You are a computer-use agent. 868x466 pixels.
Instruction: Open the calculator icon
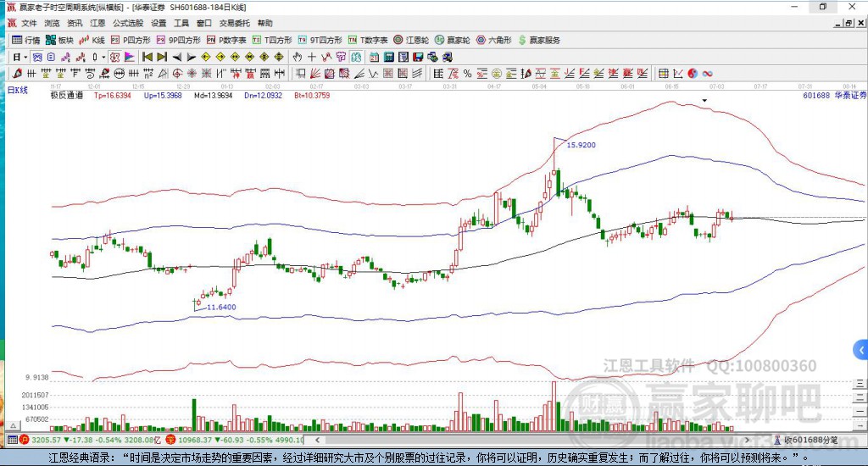388,57
